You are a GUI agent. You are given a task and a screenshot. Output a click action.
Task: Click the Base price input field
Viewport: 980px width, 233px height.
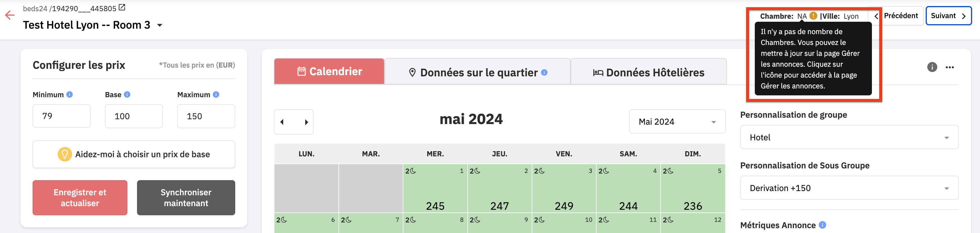(x=134, y=116)
